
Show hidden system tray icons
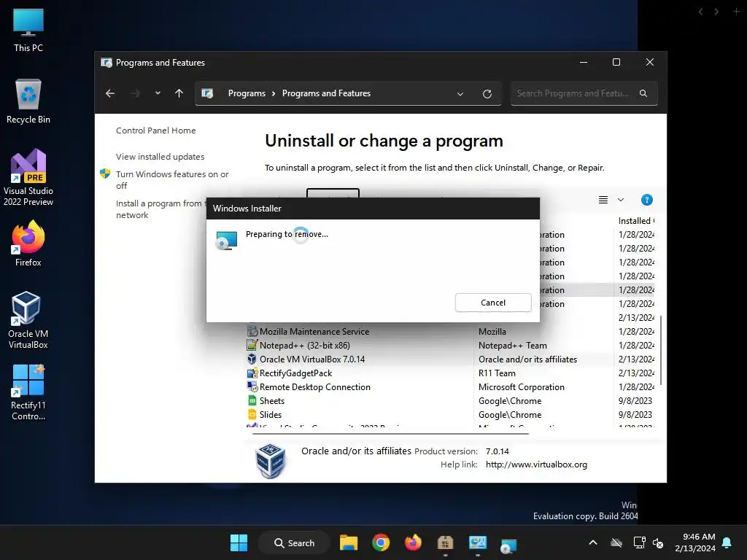[592, 542]
